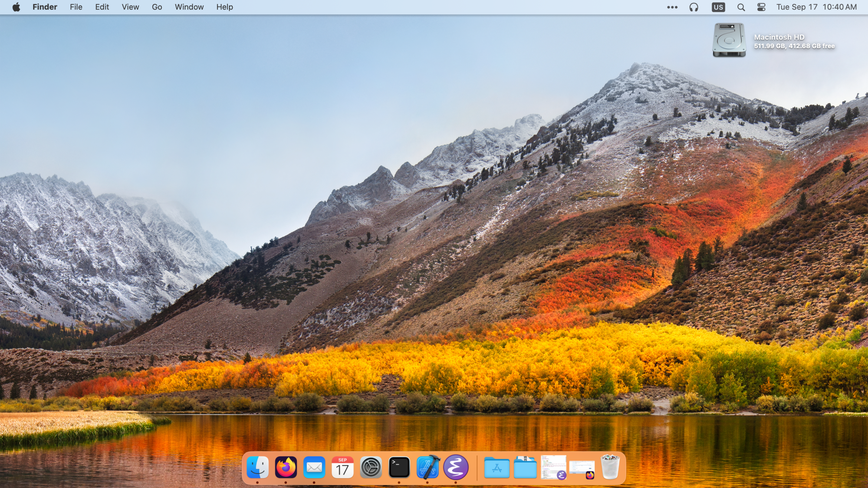Launch Terminal from the Dock

coord(399,468)
